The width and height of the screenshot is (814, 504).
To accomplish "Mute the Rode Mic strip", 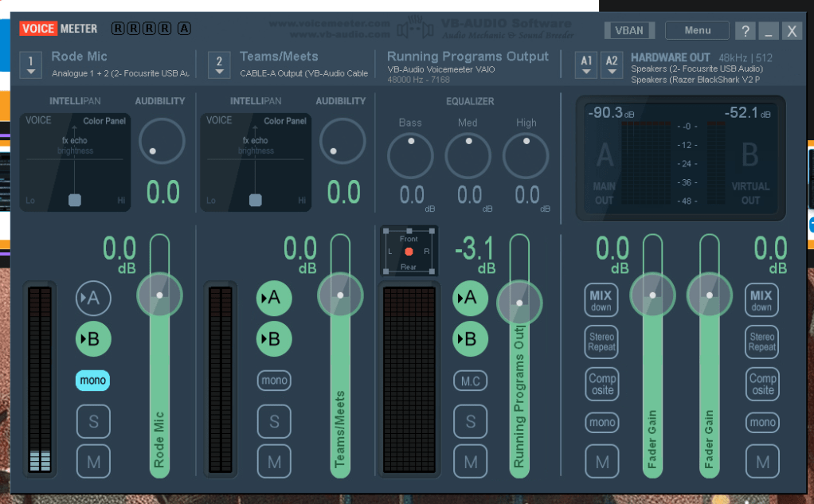I will point(93,461).
